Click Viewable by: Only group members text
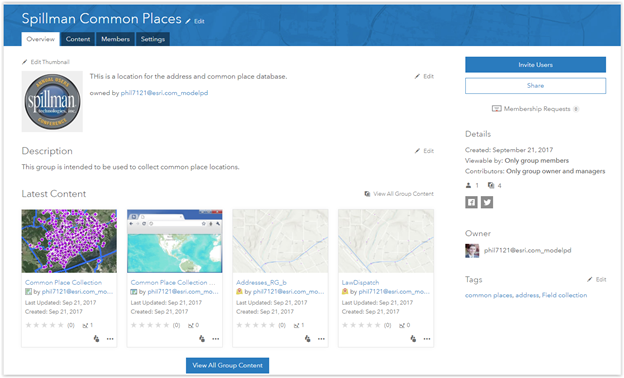Screen dimensions: 624x378 click(x=517, y=160)
